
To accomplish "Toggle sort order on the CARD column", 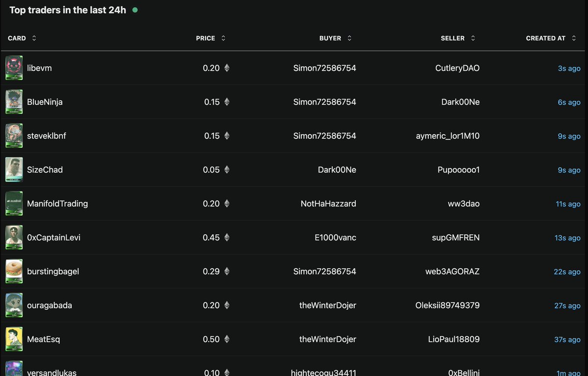I will 33,38.
